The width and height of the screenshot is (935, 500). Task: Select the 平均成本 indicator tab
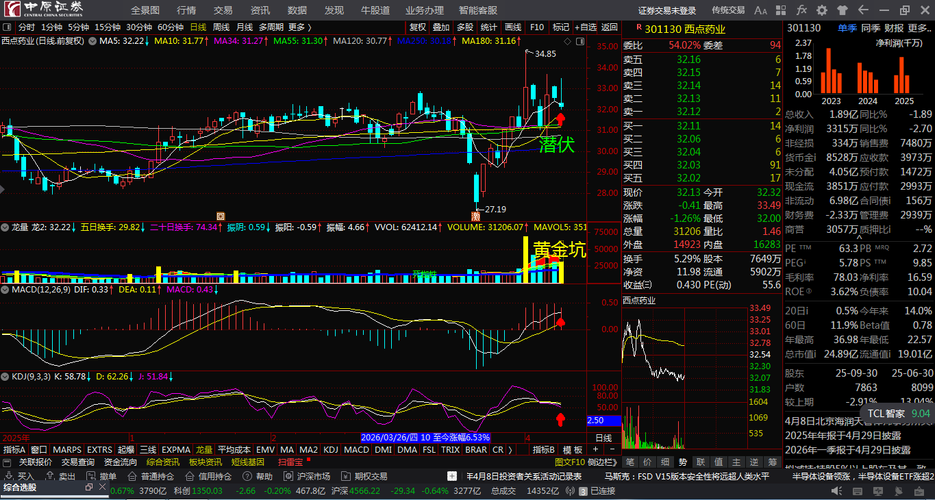coord(234,449)
